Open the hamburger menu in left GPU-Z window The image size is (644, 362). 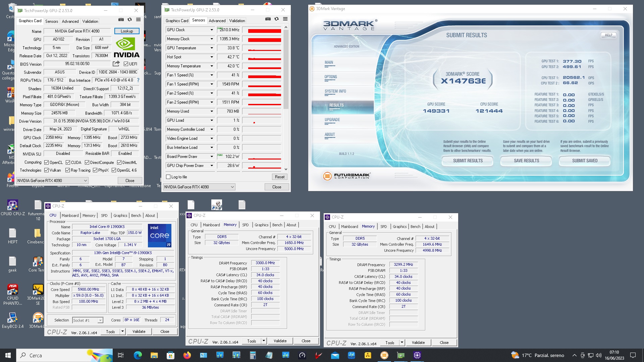coord(138,20)
